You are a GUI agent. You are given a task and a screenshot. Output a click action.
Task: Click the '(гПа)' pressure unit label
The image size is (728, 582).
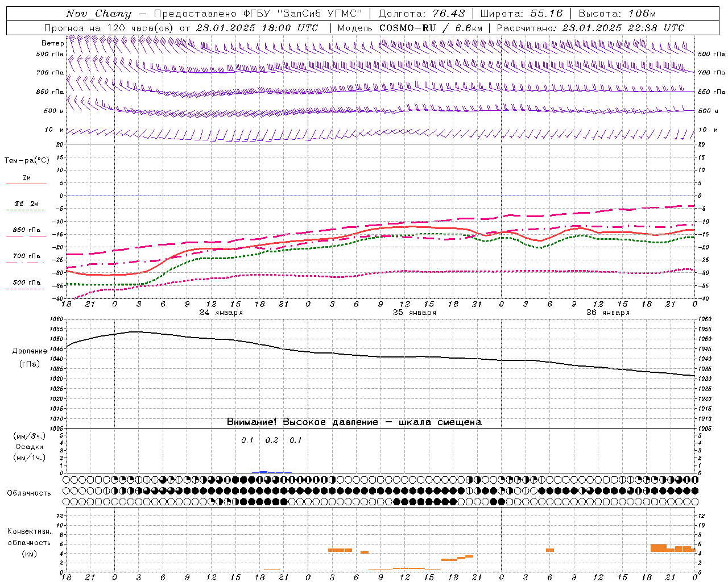pos(30,364)
